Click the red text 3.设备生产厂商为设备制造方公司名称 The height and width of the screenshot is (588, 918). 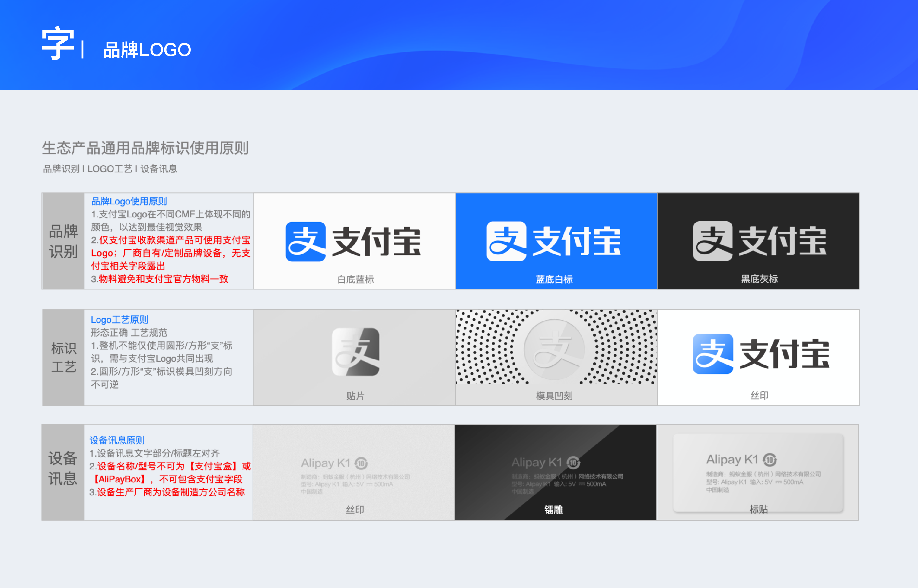167,492
